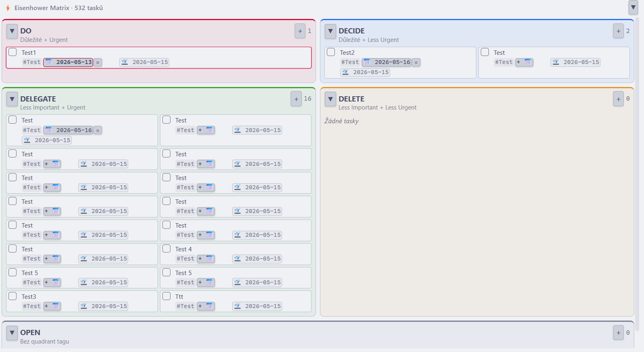Click the 'Less Important + Urgent' subtitle
644x352 pixels.
tap(53, 108)
